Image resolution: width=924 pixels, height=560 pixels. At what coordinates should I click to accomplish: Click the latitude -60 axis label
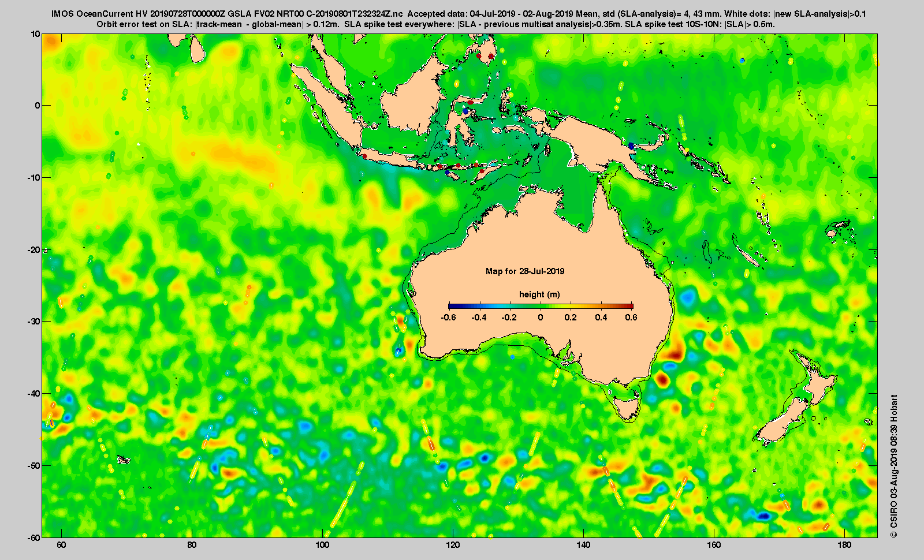34,537
